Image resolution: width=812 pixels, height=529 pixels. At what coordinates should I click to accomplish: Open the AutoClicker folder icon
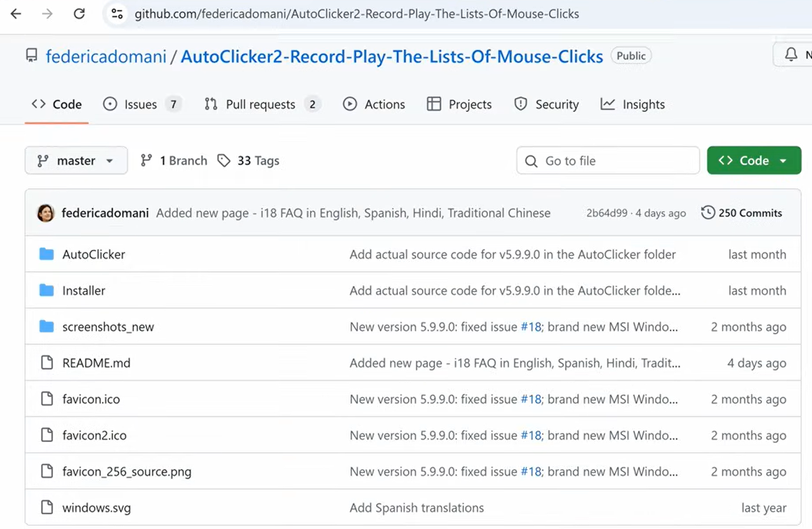tap(46, 254)
